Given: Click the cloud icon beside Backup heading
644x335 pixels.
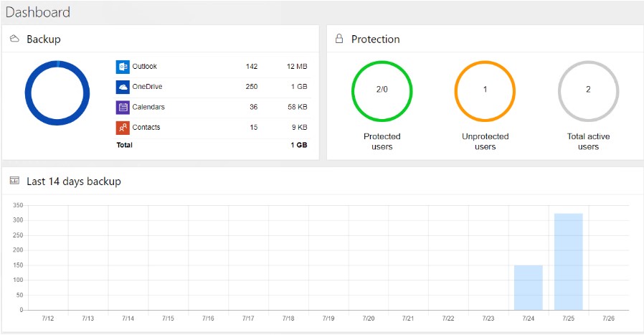Looking at the screenshot, I should click(x=14, y=39).
